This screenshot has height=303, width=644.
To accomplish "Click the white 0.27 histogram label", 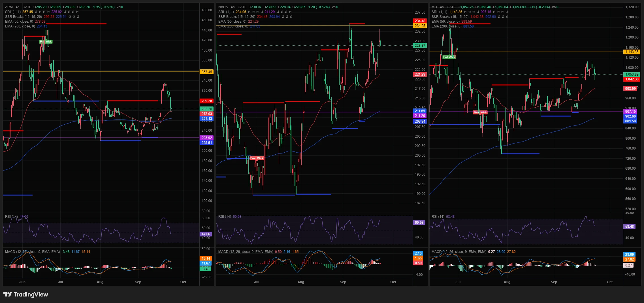I will point(629,265).
